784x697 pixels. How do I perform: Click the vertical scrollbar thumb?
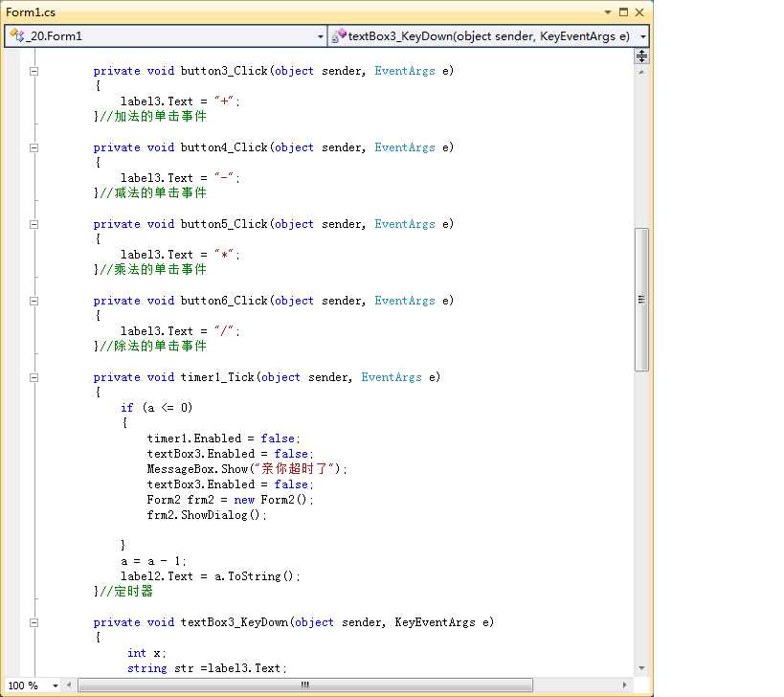point(641,300)
